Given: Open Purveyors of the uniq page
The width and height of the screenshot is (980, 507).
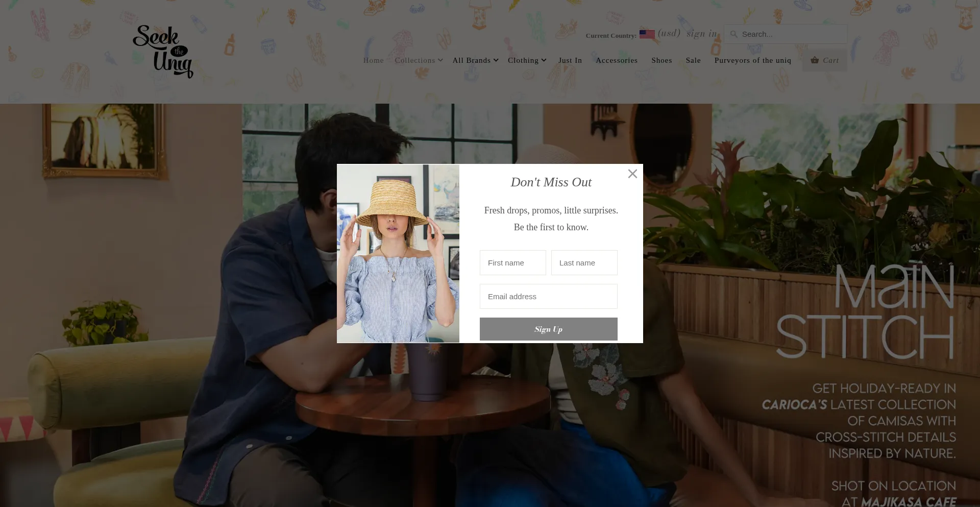Looking at the screenshot, I should [752, 60].
